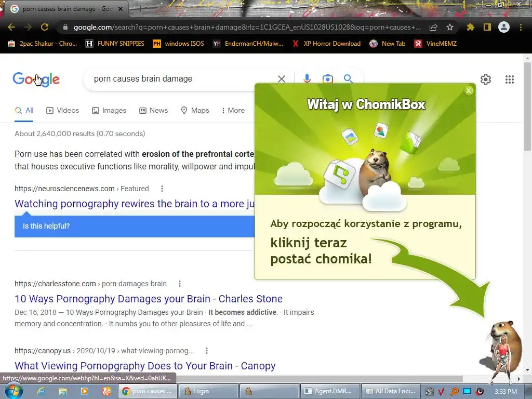Close the ChomikBox welcome popup
Image resolution: width=532 pixels, height=399 pixels.
pyautogui.click(x=469, y=90)
